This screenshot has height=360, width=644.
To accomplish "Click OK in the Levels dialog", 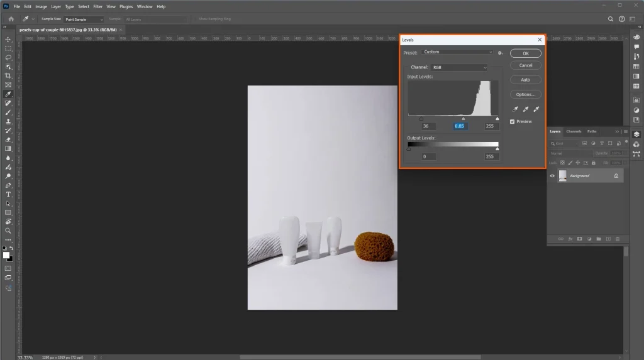I will click(525, 53).
